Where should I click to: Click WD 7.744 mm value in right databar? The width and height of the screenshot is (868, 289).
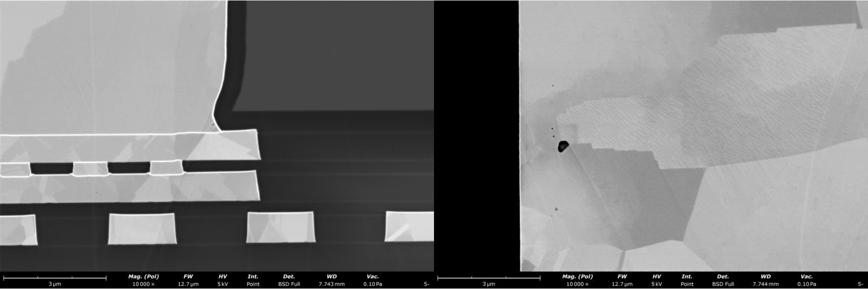(x=765, y=284)
